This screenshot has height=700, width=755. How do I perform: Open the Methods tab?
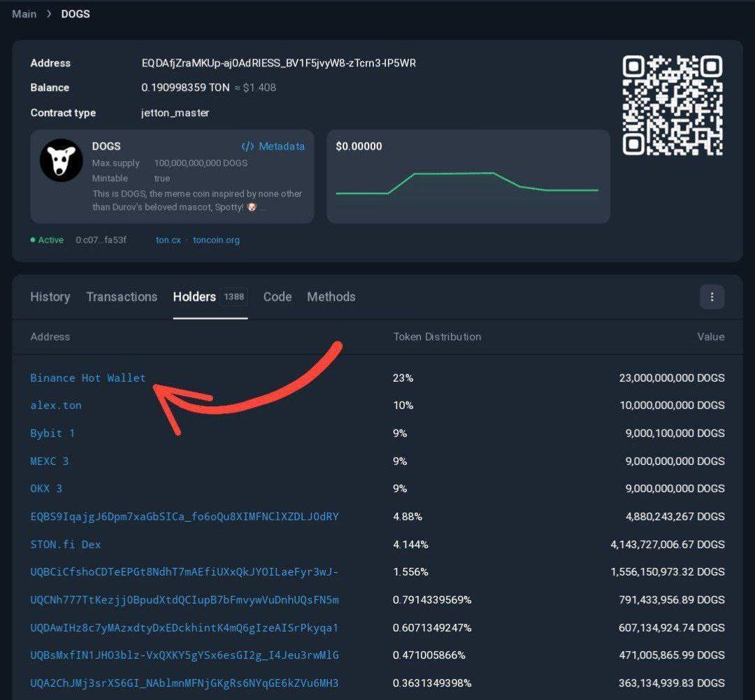pyautogui.click(x=331, y=297)
